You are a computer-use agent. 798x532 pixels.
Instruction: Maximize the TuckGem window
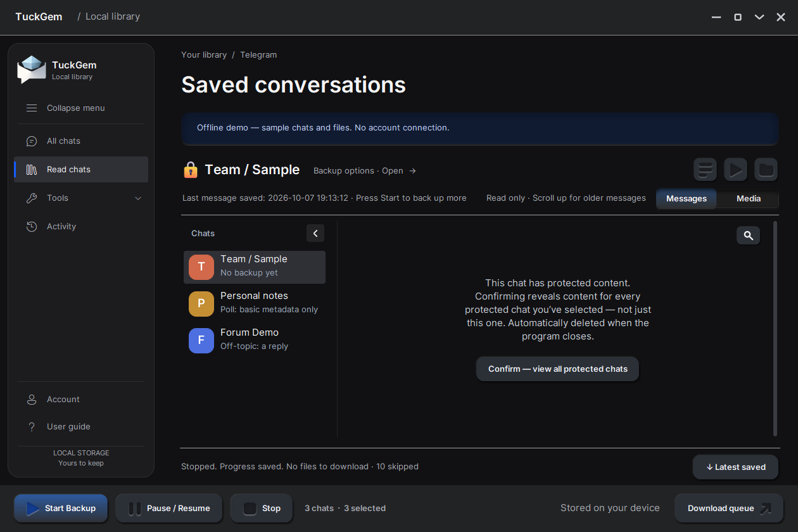(738, 17)
